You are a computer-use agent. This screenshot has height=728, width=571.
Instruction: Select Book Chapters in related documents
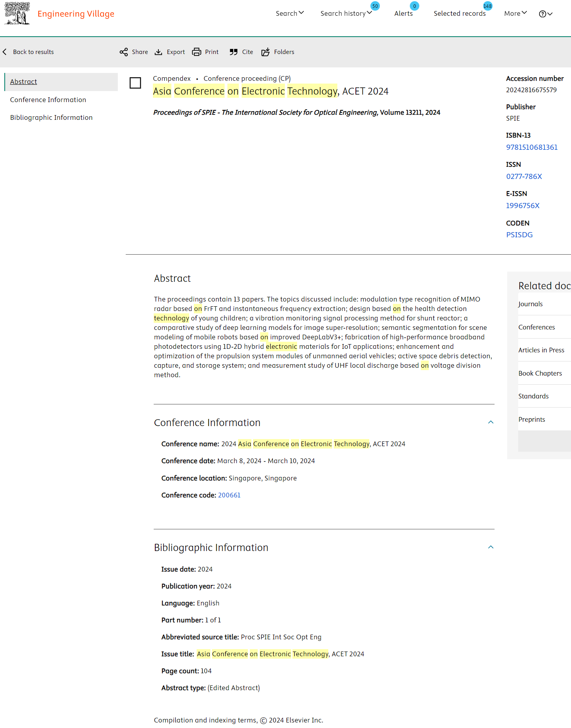click(540, 373)
